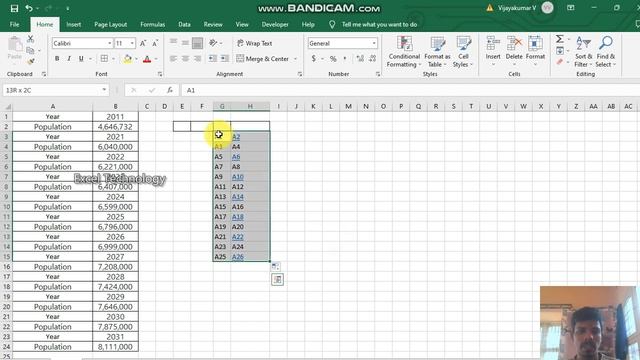Open the Calibri font name dropdown

click(x=110, y=43)
